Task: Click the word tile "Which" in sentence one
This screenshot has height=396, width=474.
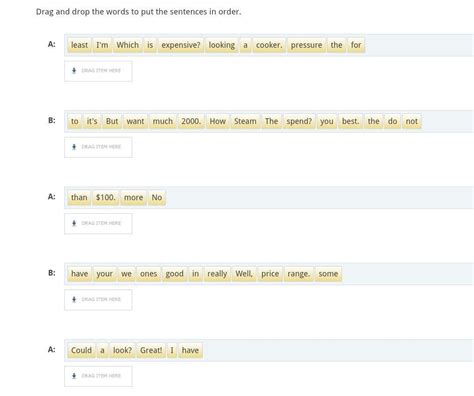Action: [x=127, y=45]
